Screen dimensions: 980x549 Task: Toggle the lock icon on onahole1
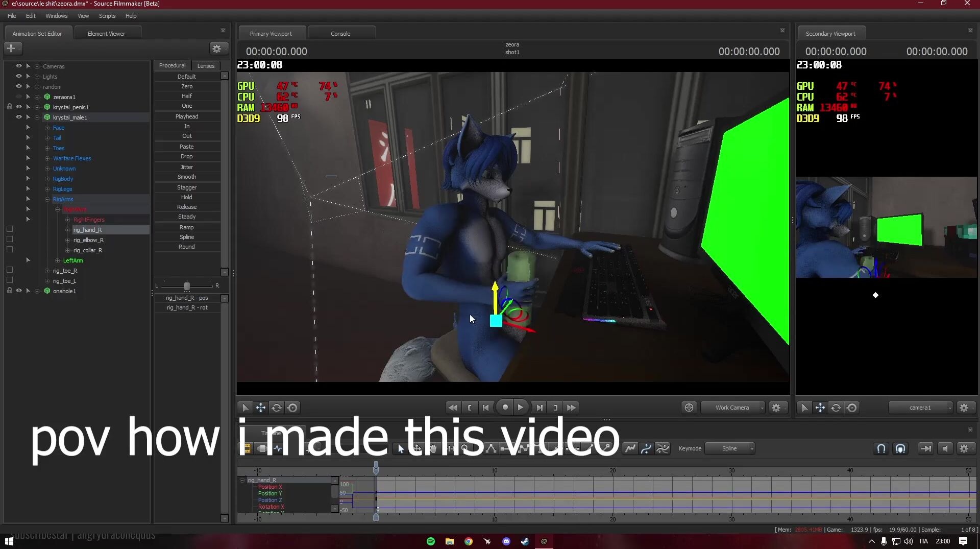pos(9,291)
